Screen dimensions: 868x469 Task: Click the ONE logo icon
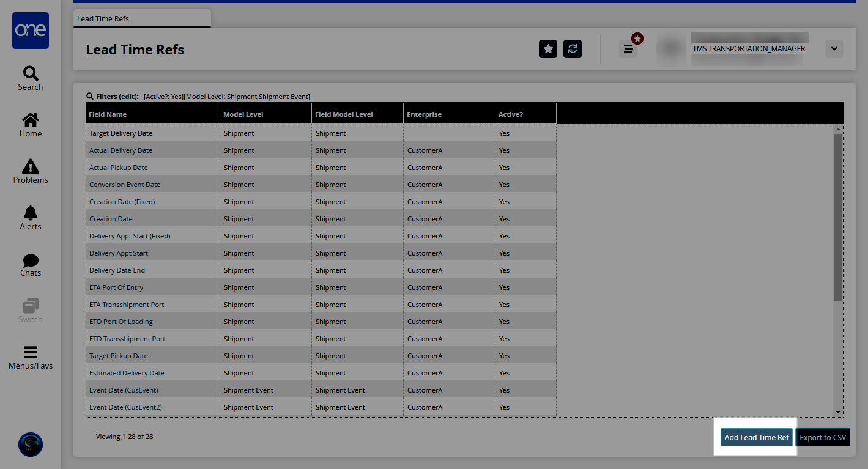(x=31, y=31)
